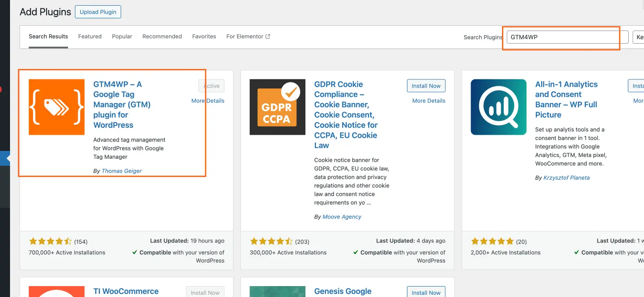Click 'Last Updated: 4 days ago' text
Viewport: 644px width, 297px height.
click(411, 241)
